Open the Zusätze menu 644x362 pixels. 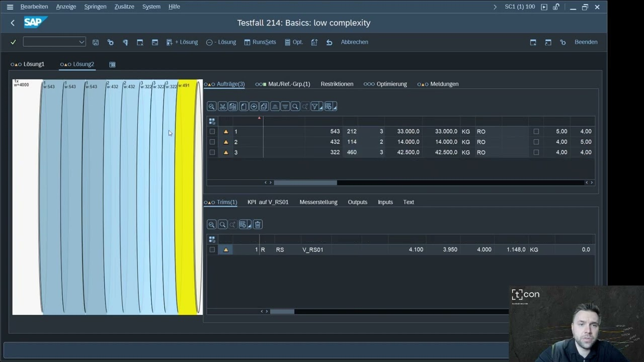(x=124, y=7)
